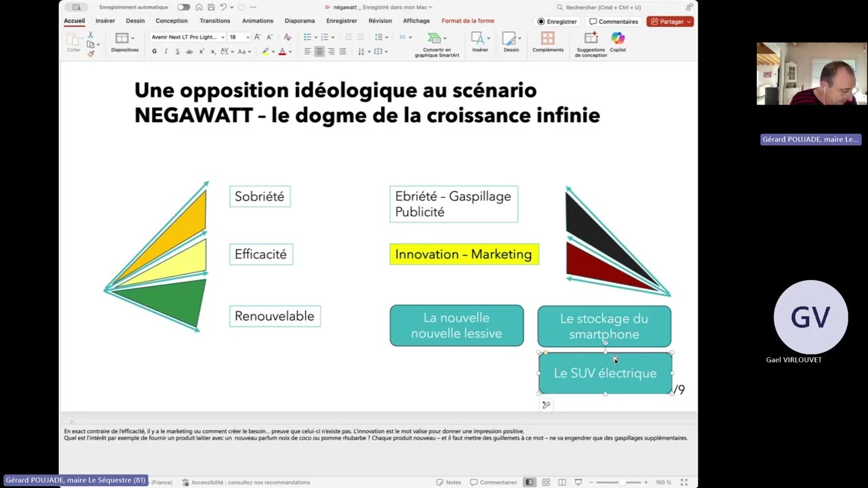Center the text alignment
Screen dimensions: 868x488
click(319, 52)
